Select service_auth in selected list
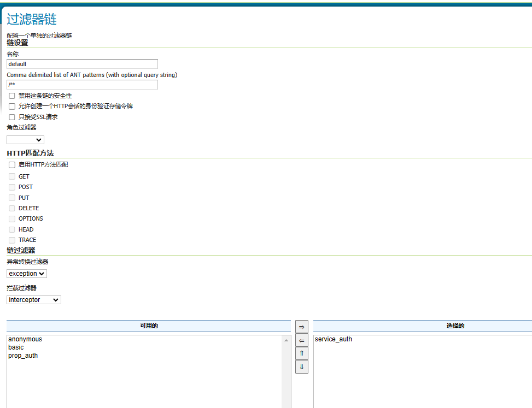Viewport: 532px width, 408px height. pyautogui.click(x=334, y=339)
